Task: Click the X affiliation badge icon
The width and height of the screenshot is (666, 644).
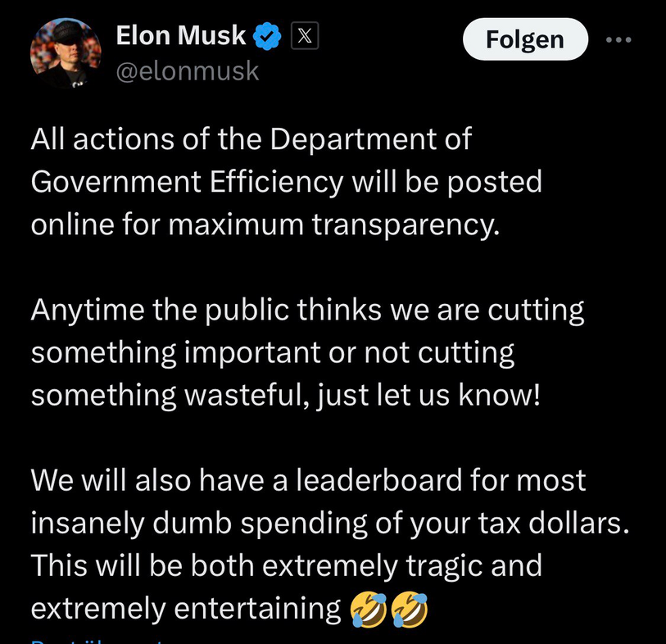Action: (x=305, y=37)
